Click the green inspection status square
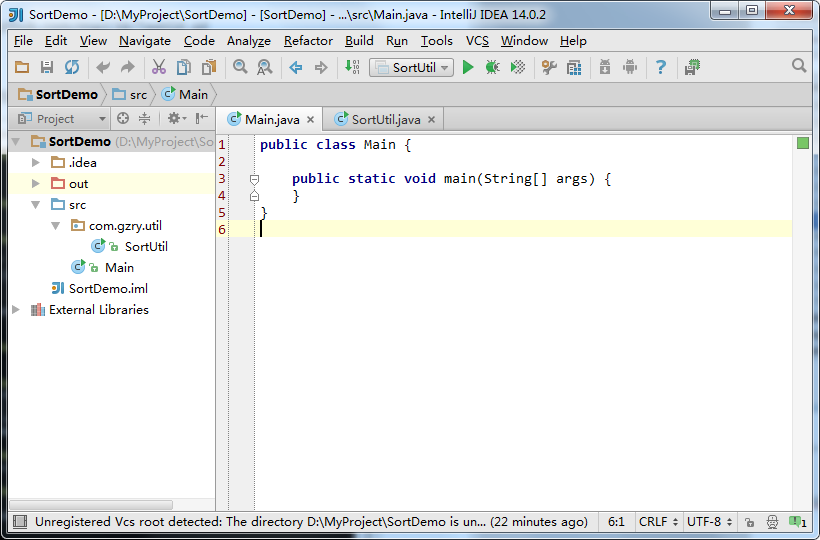This screenshot has width=820, height=540. pos(803,143)
